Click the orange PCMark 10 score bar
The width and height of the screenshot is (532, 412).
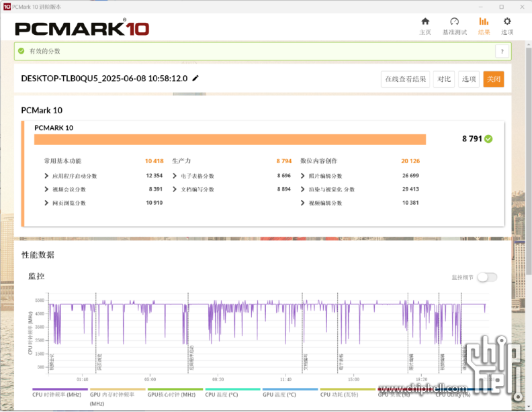coord(230,140)
